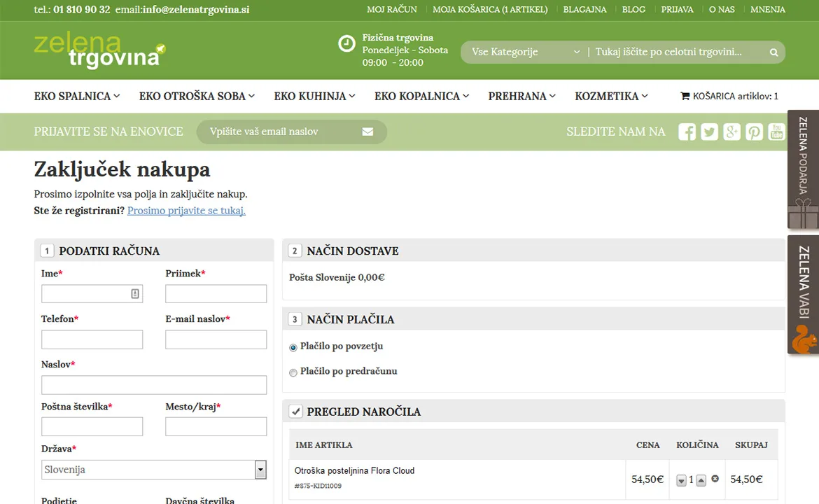Screen dimensions: 819x504
Task: Click the store-wide search text field
Action: click(x=678, y=52)
